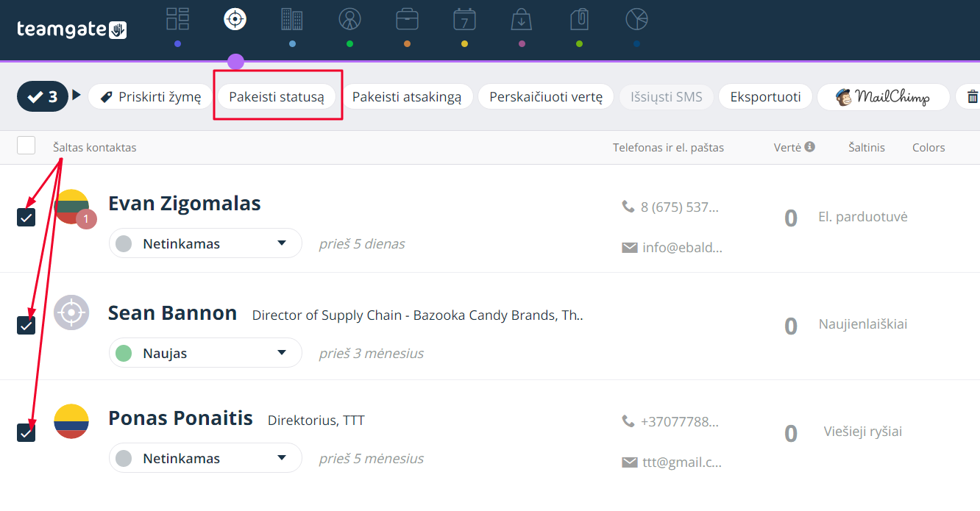The image size is (980, 511).
Task: Uncheck the Evan Zigomalas checkbox
Action: click(x=26, y=217)
